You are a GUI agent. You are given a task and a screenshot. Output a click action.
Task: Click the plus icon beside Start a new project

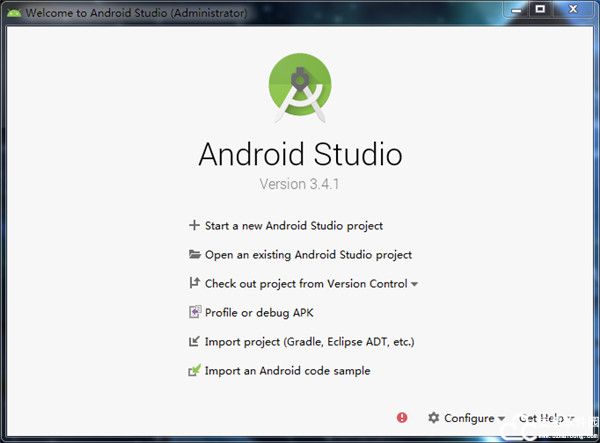tap(194, 225)
